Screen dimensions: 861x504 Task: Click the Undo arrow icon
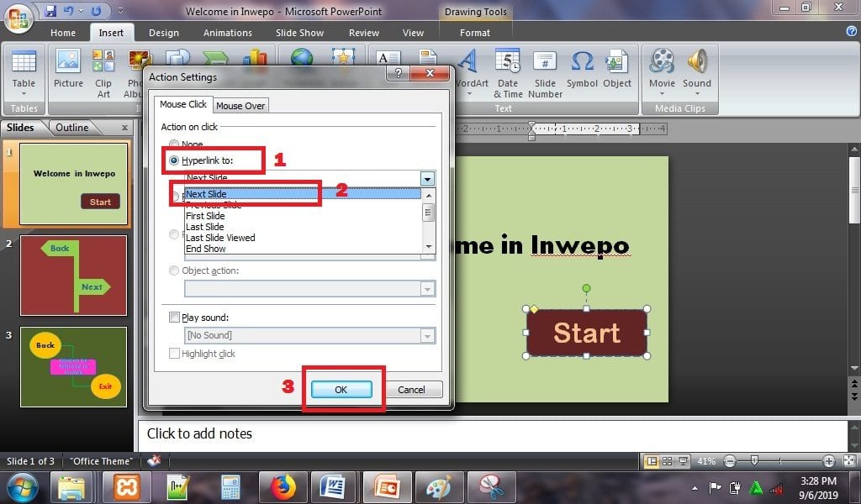pos(68,10)
